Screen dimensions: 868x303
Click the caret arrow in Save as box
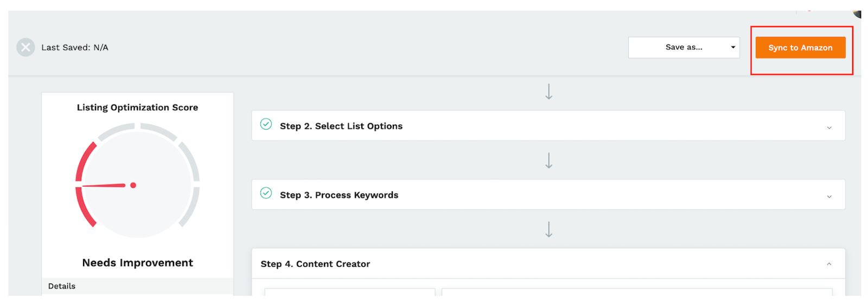click(x=733, y=48)
